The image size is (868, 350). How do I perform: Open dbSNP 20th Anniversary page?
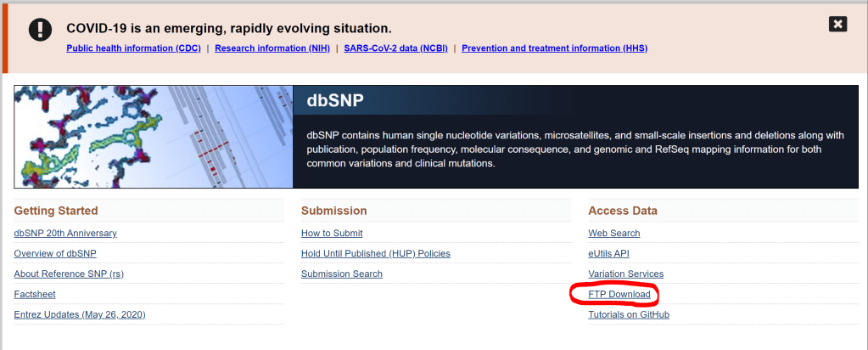(x=65, y=233)
